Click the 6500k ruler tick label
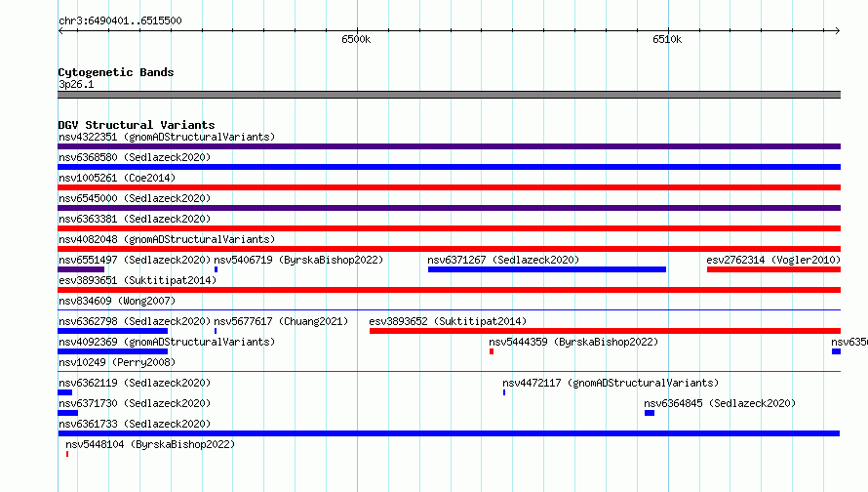The height and width of the screenshot is (492, 868). 356,39
